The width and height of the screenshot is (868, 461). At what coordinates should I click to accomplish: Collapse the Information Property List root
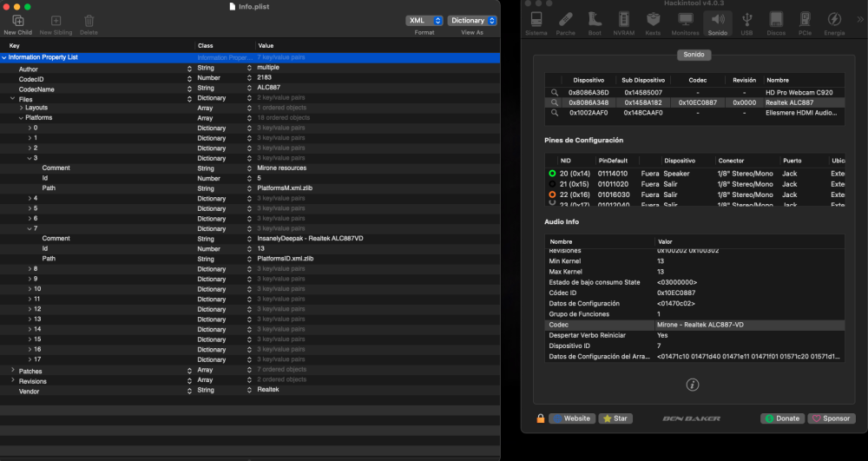point(3,57)
